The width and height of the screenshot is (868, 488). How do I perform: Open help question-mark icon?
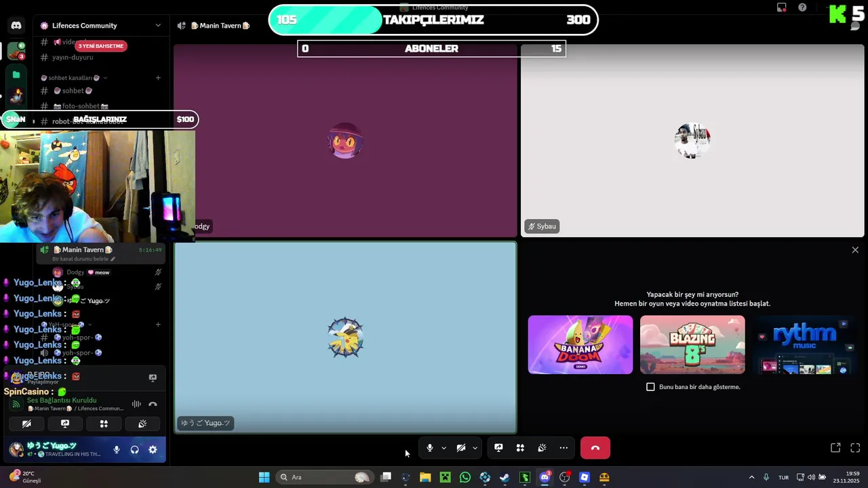[x=802, y=7]
